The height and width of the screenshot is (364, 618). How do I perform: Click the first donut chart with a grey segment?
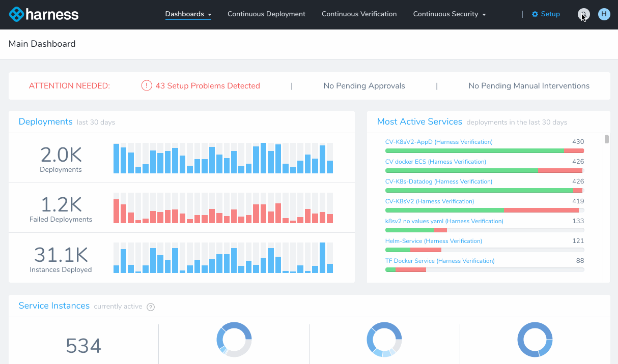pyautogui.click(x=234, y=340)
